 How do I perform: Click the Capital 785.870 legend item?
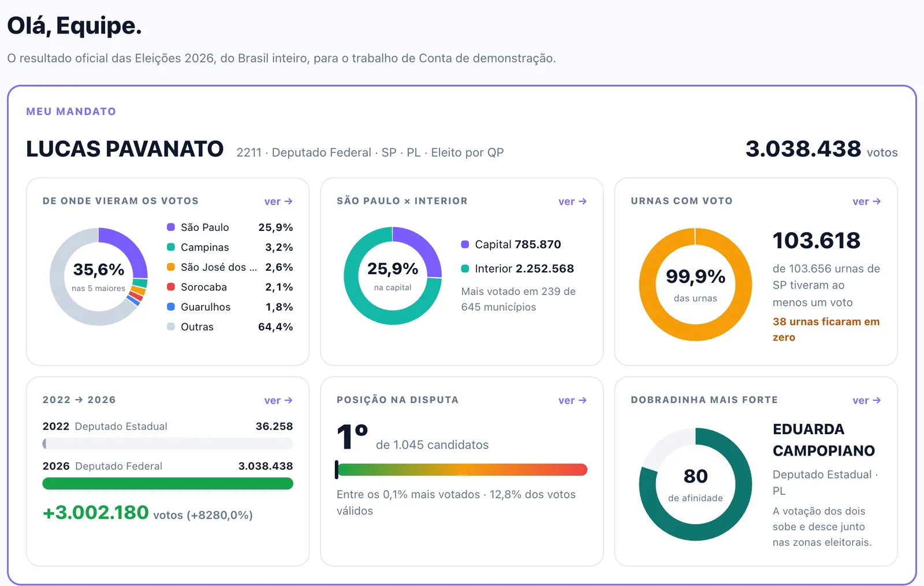point(511,244)
